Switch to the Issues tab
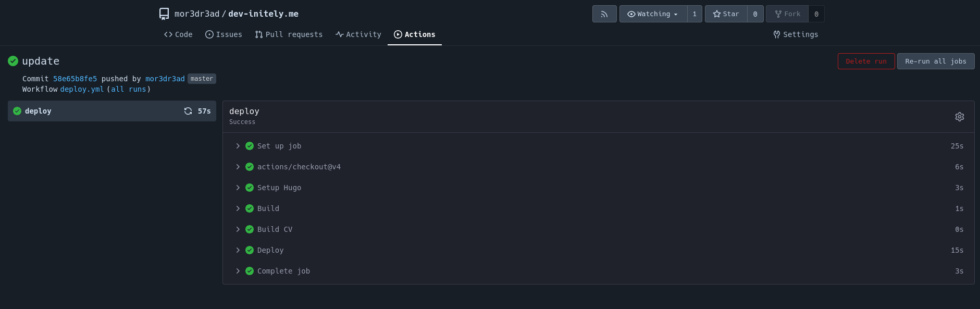The width and height of the screenshot is (980, 309). [x=224, y=34]
